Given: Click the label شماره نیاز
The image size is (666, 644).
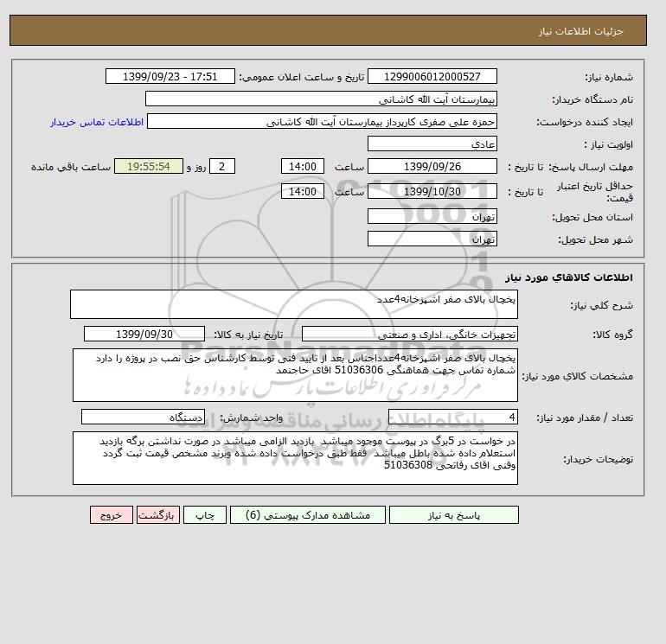Looking at the screenshot, I should 609,77.
